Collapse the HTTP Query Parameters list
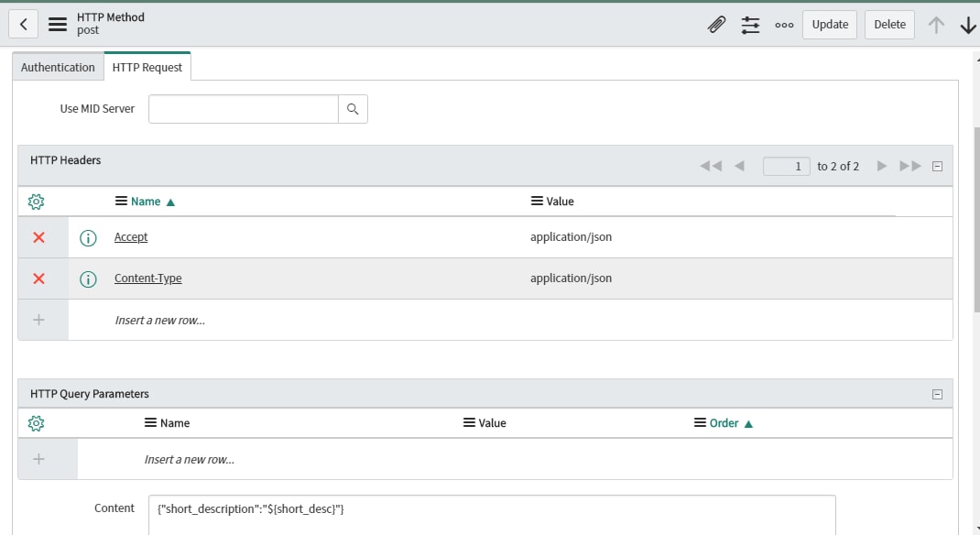The width and height of the screenshot is (980, 535). [937, 393]
